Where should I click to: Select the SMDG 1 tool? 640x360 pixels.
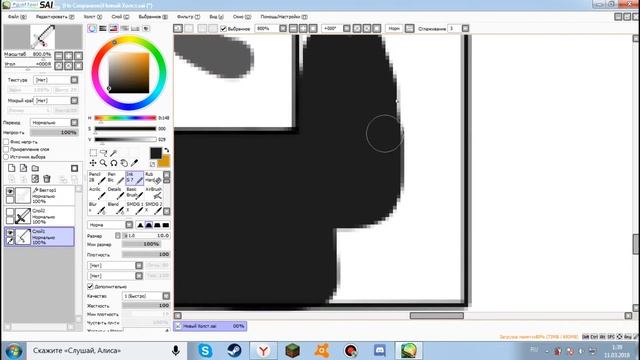134,207
